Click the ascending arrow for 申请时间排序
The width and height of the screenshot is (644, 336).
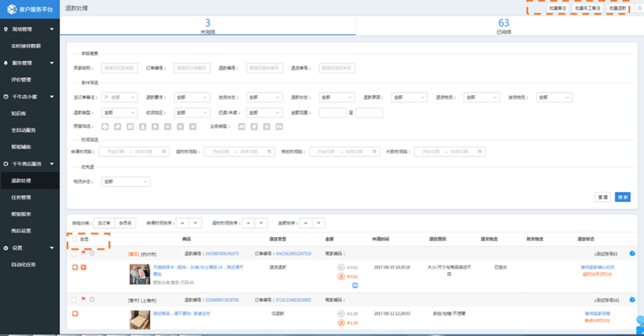(183, 223)
